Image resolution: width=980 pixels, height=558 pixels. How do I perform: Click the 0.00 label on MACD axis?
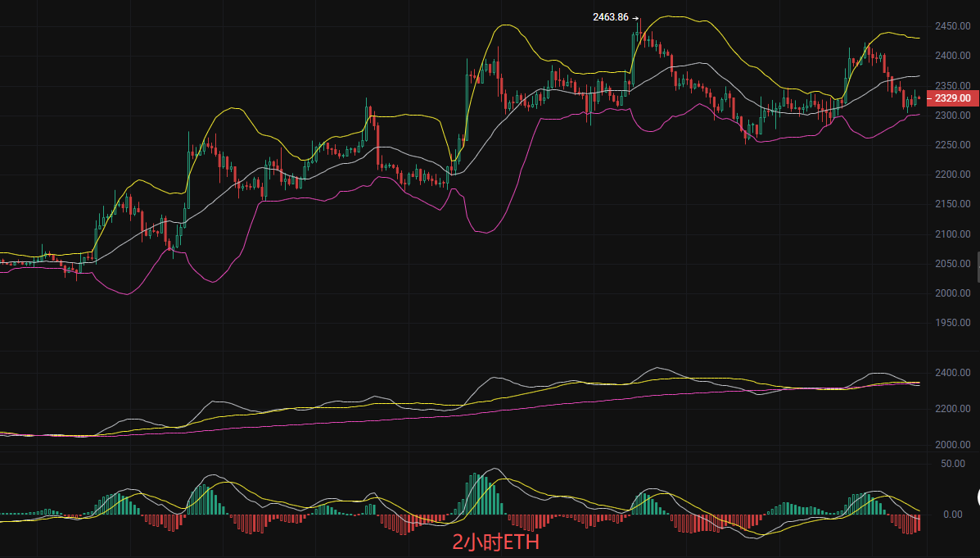click(951, 515)
